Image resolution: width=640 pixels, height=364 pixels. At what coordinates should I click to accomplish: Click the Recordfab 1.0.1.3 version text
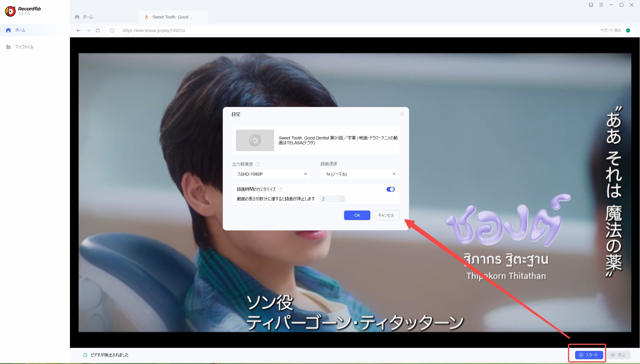pyautogui.click(x=24, y=14)
